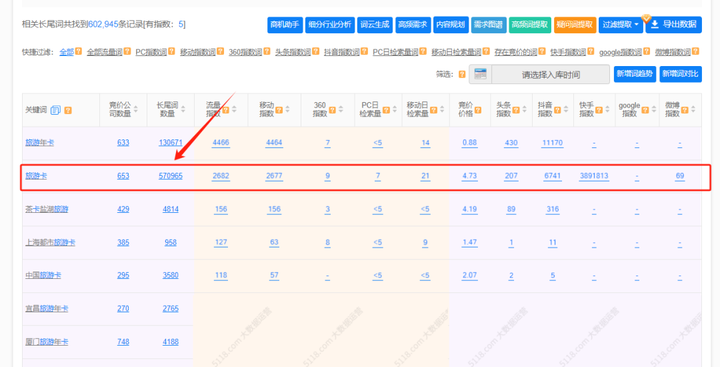Filter by PC日检索量词
The image size is (720, 367).
pyautogui.click(x=395, y=52)
